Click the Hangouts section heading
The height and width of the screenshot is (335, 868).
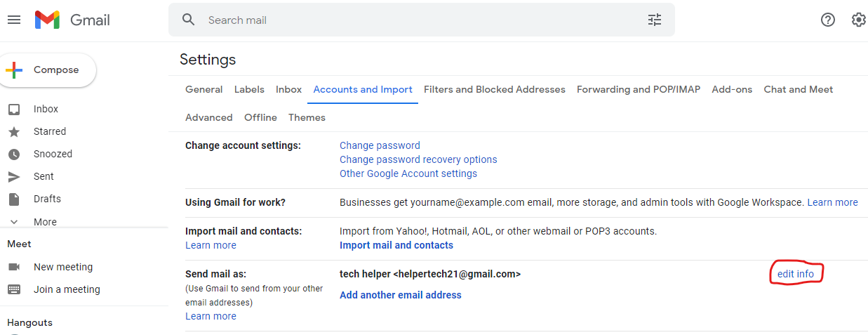pyautogui.click(x=29, y=323)
